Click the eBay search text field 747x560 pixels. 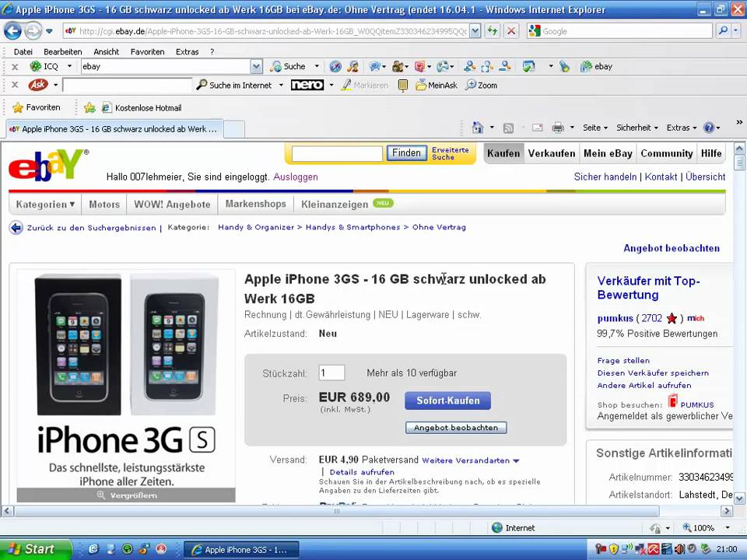pyautogui.click(x=337, y=153)
